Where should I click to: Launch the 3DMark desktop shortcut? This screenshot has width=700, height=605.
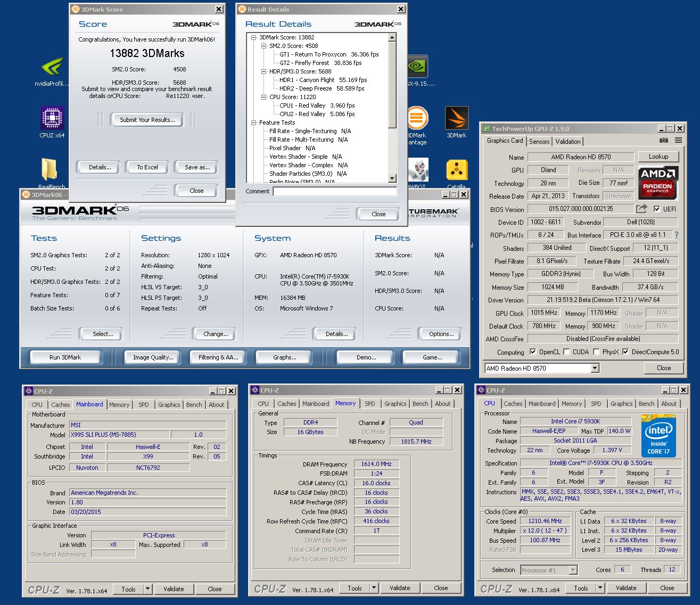(456, 122)
